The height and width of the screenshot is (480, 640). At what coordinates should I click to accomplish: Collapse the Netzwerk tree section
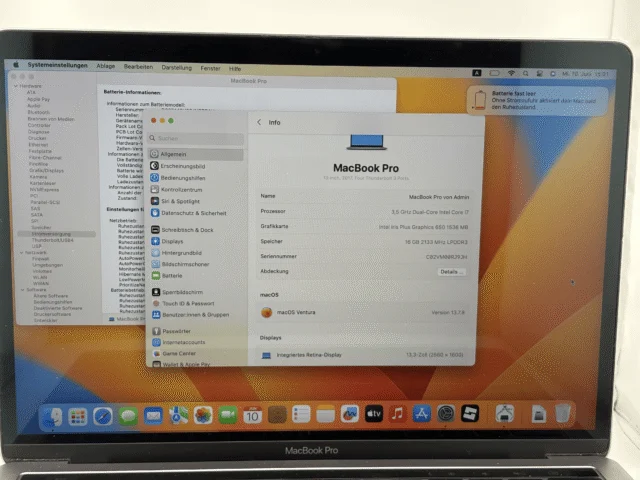click(22, 253)
